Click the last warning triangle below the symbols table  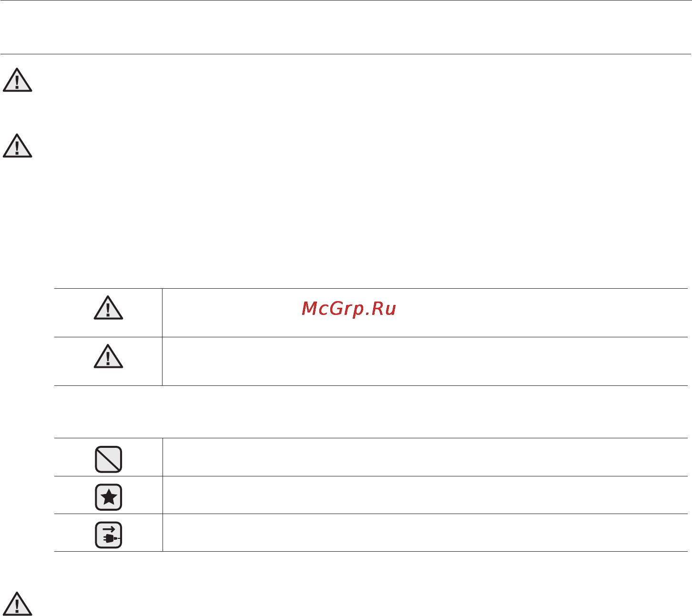[x=18, y=604]
